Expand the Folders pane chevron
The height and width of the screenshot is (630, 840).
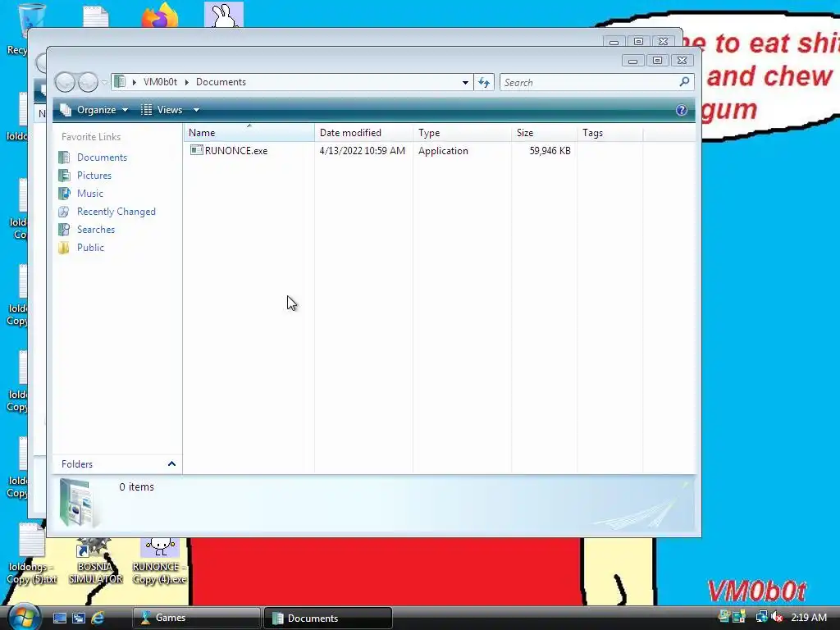(x=171, y=464)
